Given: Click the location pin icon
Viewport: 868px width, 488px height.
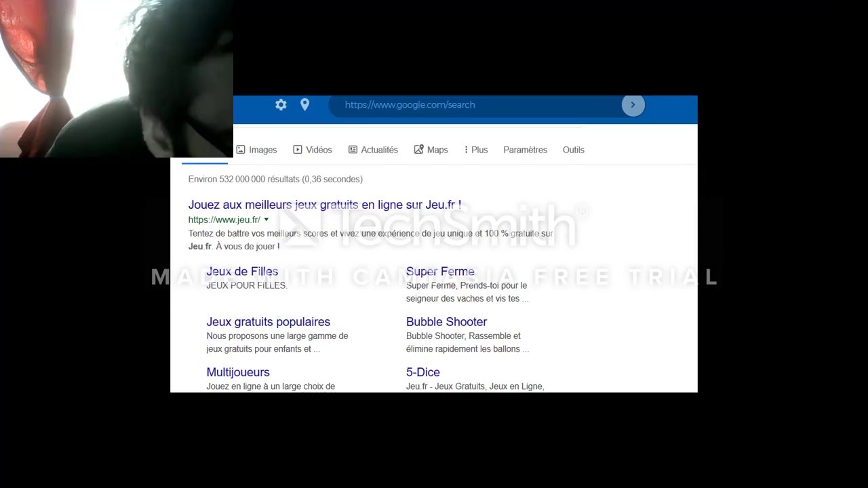Looking at the screenshot, I should (x=305, y=104).
